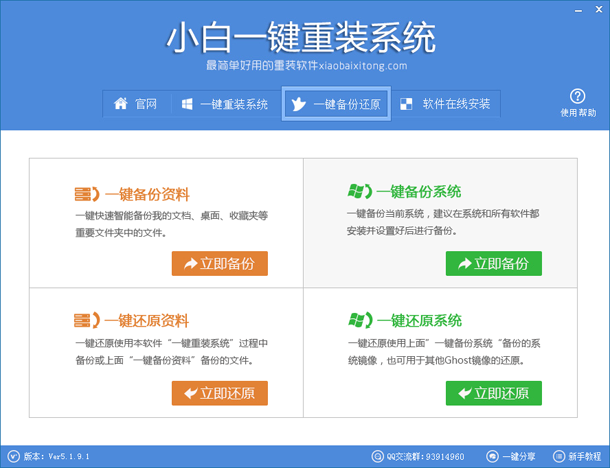Select the 一键备份还原 tab
610x468 pixels.
[336, 104]
